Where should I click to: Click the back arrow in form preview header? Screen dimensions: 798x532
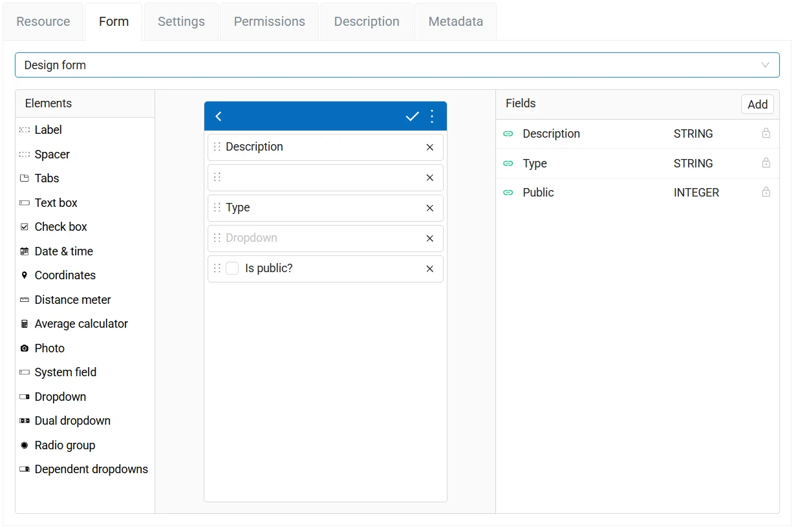click(219, 116)
